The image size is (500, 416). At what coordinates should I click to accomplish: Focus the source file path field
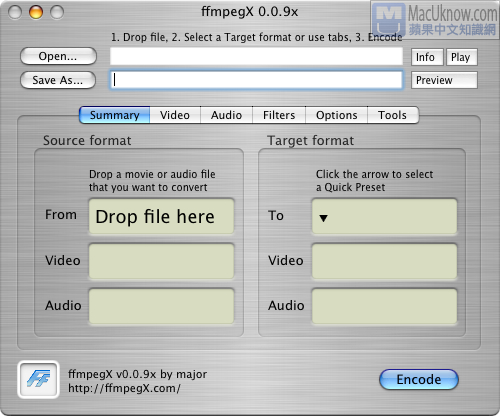coord(256,56)
